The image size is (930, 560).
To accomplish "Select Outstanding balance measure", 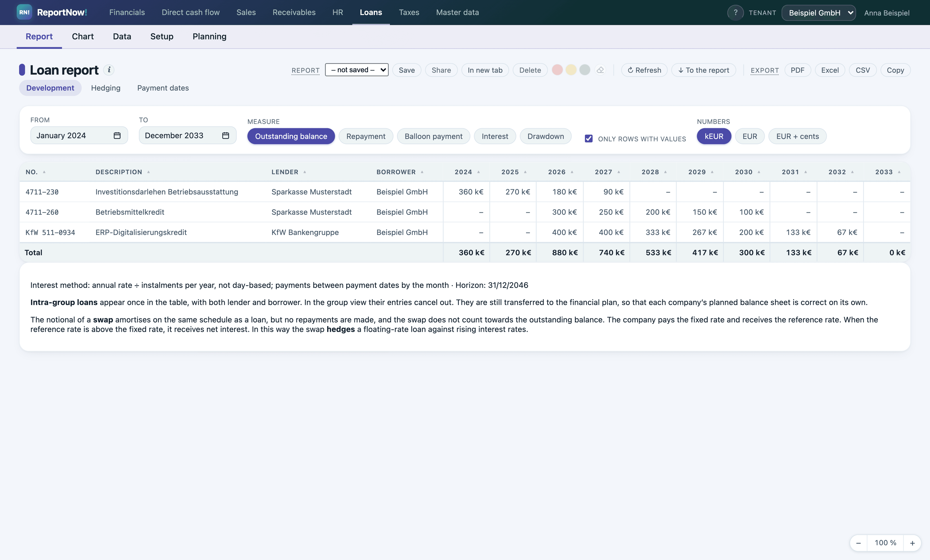I will pyautogui.click(x=291, y=136).
